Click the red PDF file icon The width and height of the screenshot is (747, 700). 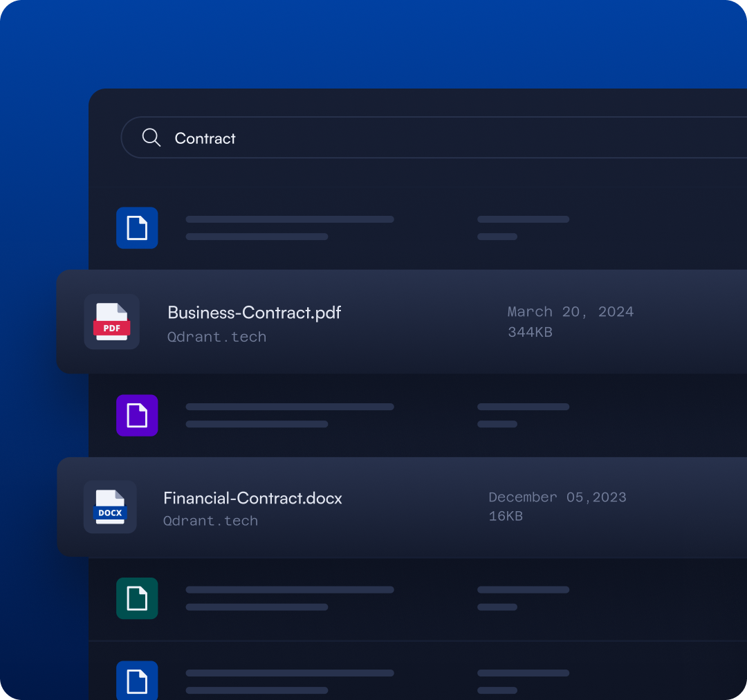[x=112, y=322]
